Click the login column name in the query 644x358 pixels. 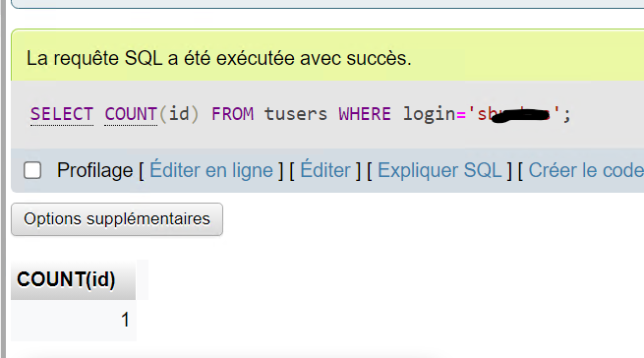(x=430, y=114)
